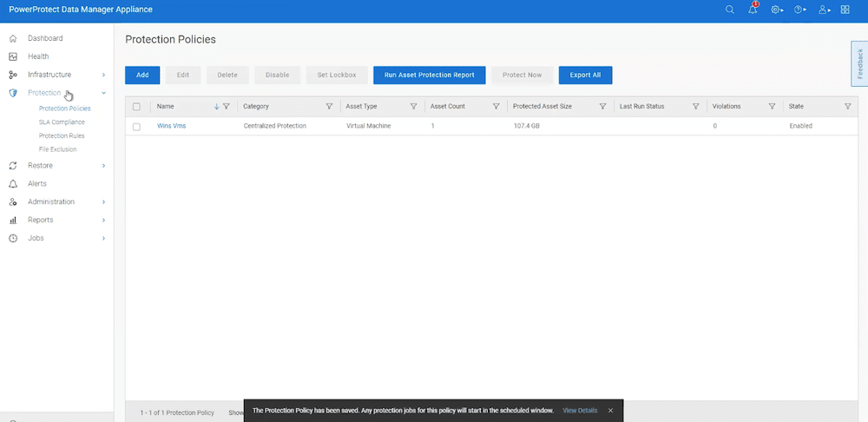Click the Export All button
The image size is (868, 422).
[x=585, y=76]
